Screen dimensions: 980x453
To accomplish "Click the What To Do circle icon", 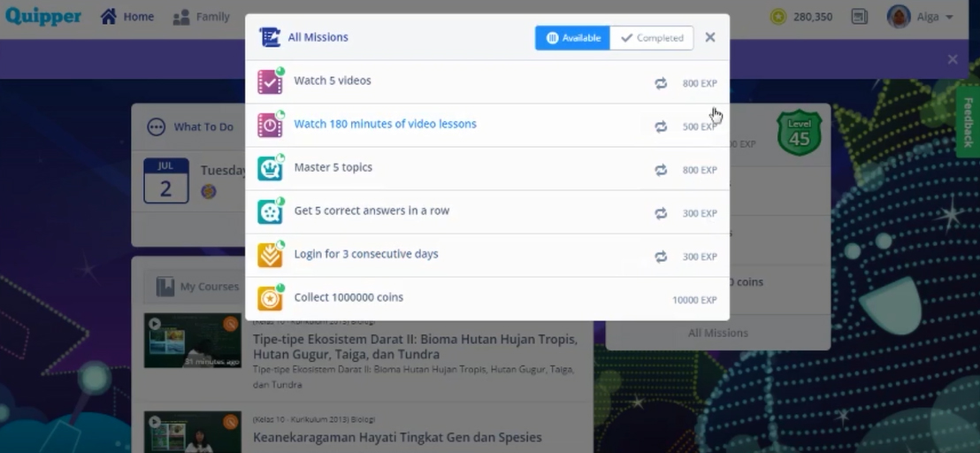I will [x=157, y=127].
